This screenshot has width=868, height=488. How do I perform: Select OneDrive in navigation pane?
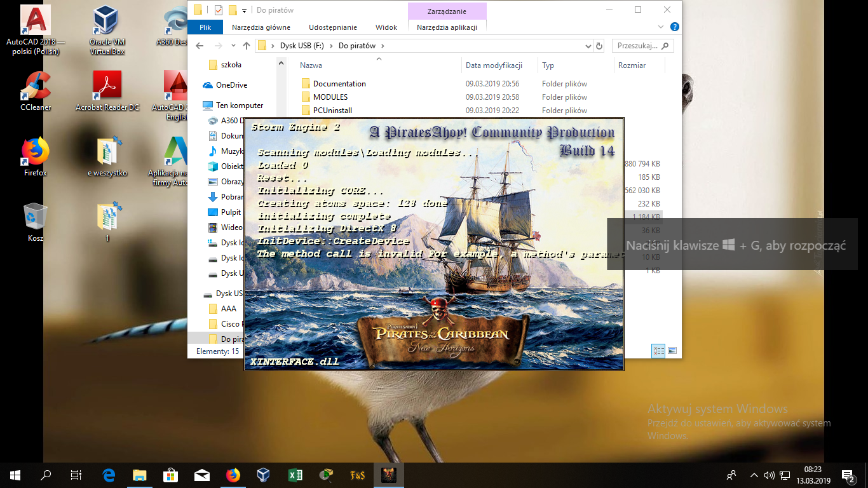click(x=231, y=85)
